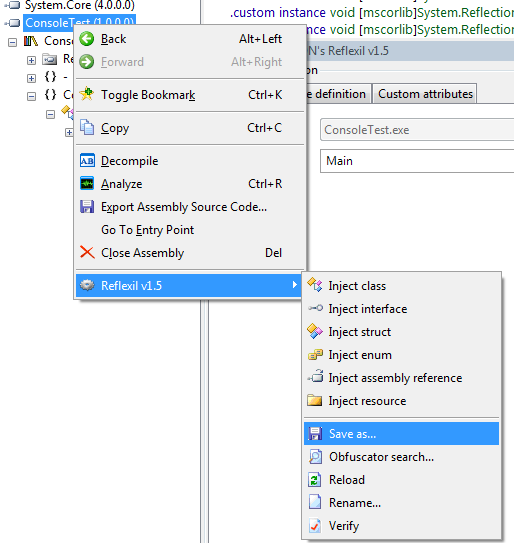Click the Inject resource folder icon
Image resolution: width=514 pixels, height=543 pixels.
(x=314, y=400)
